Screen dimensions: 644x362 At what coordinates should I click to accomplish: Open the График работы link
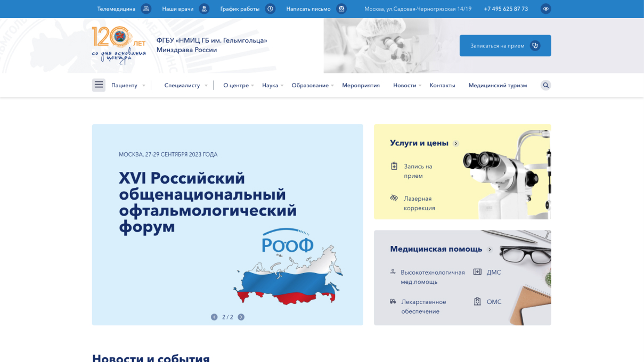click(x=240, y=9)
